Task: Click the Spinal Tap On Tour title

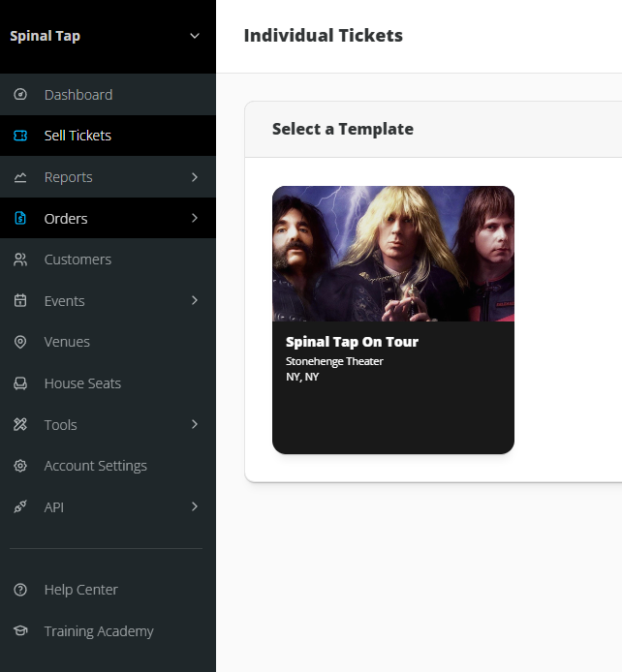Action: 352,342
